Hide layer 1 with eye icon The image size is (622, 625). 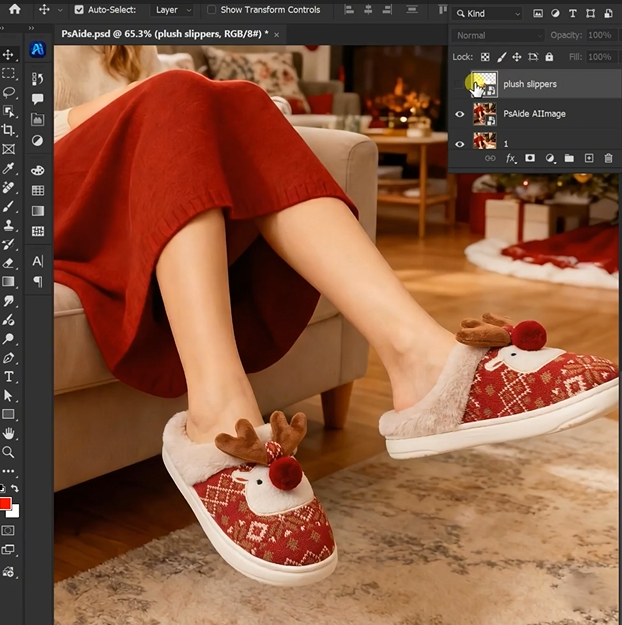459,144
